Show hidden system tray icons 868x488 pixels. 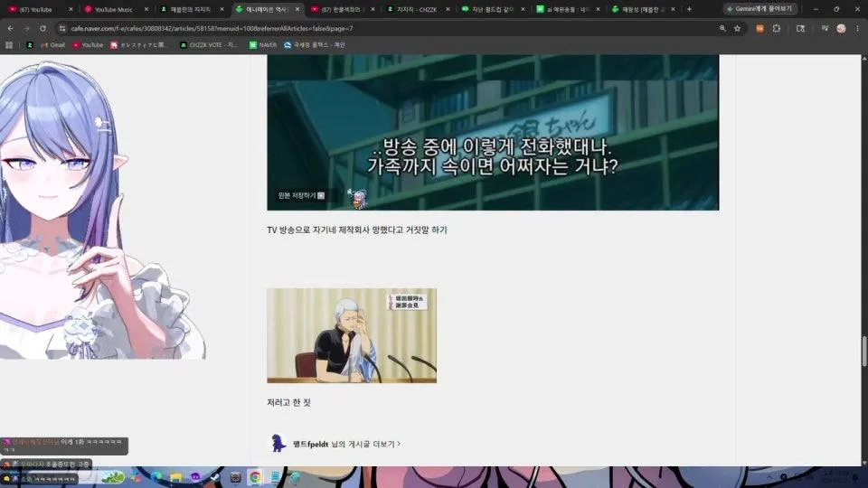[769, 477]
